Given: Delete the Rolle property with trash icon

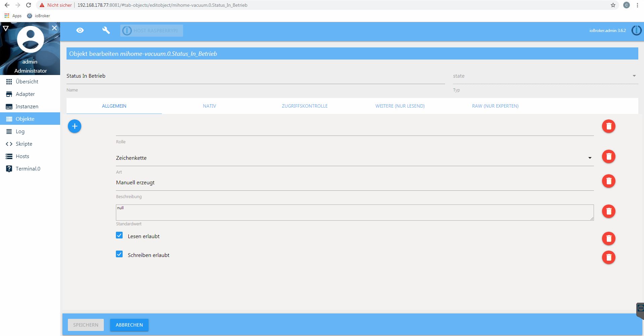Looking at the screenshot, I should pyautogui.click(x=608, y=126).
